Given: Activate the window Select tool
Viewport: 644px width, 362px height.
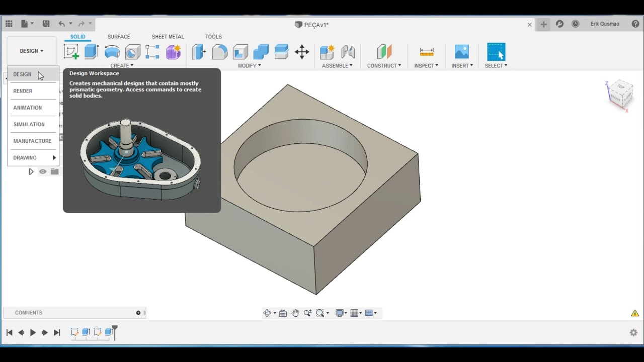Looking at the screenshot, I should pos(496,52).
